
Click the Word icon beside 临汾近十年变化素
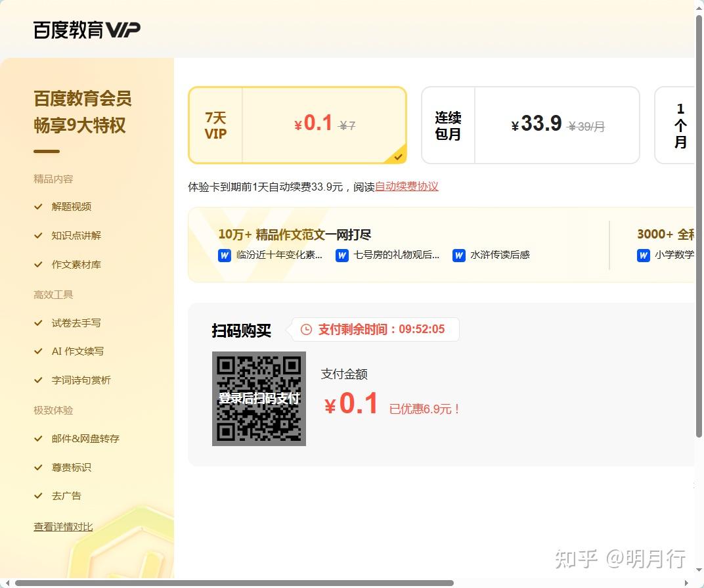(225, 255)
